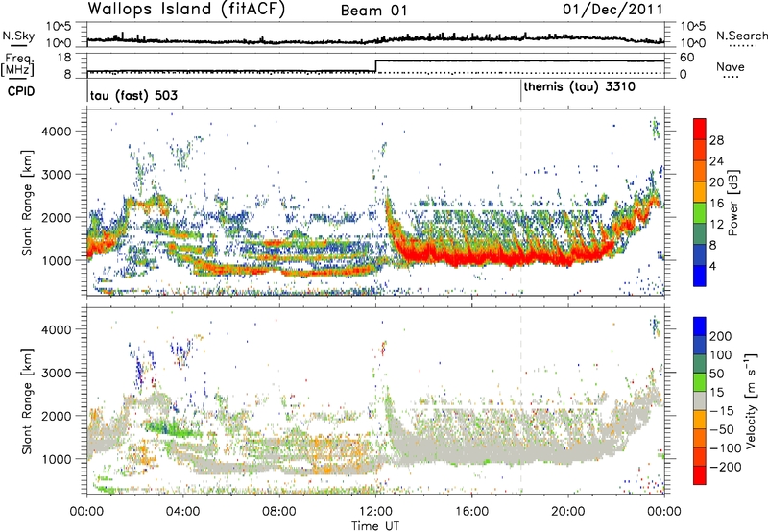The image size is (768, 532).
Task: Click the '16:00' time axis tick label
Action: pos(471,512)
